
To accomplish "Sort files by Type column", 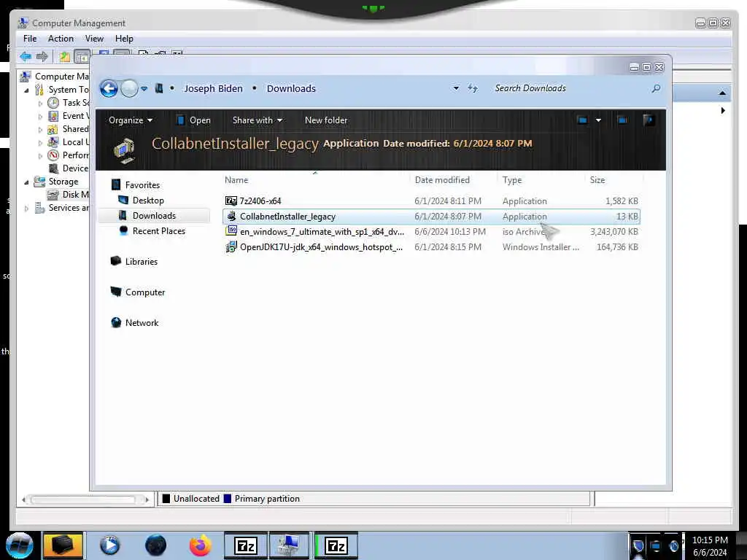I will (512, 180).
